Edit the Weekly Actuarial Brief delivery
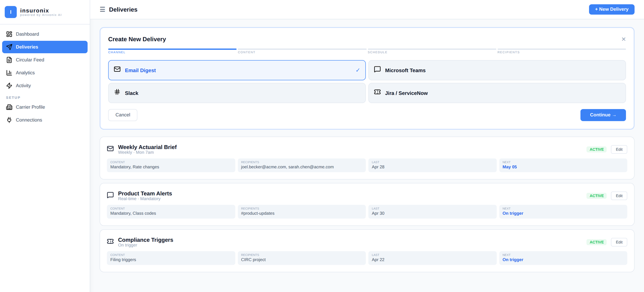Image resolution: width=644 pixels, height=292 pixels. point(619,149)
